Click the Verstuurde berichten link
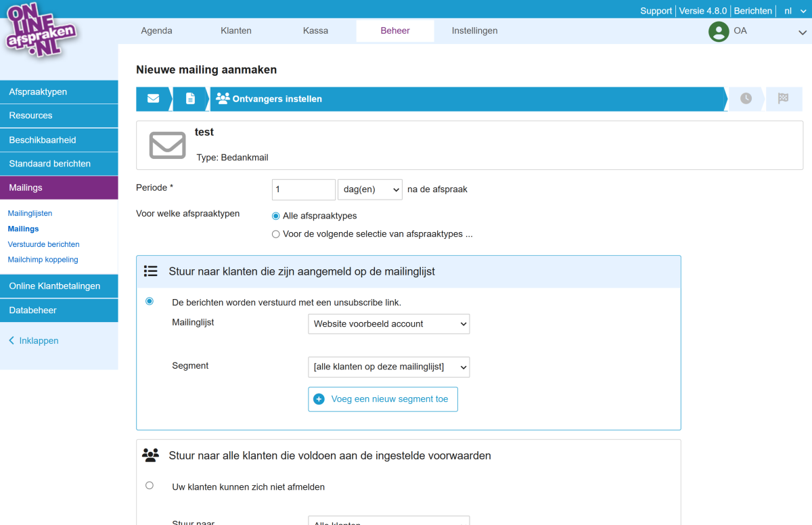 click(x=43, y=244)
